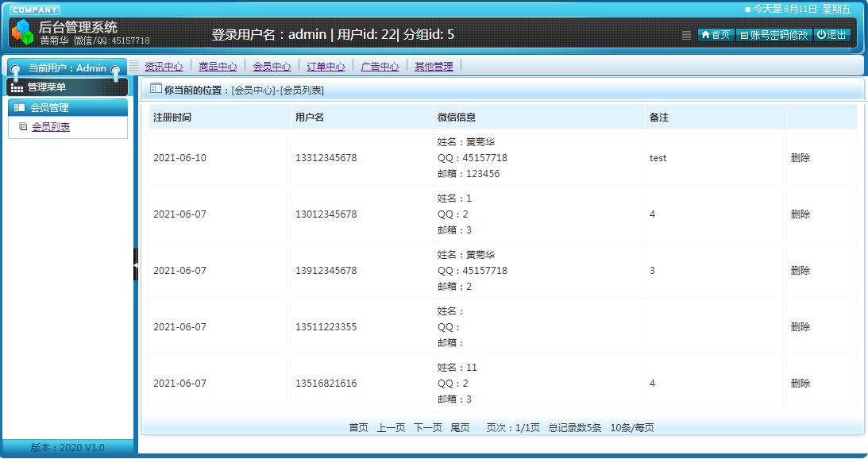Click the list icon left of 首页
This screenshot has width=868, height=459.
click(x=686, y=35)
